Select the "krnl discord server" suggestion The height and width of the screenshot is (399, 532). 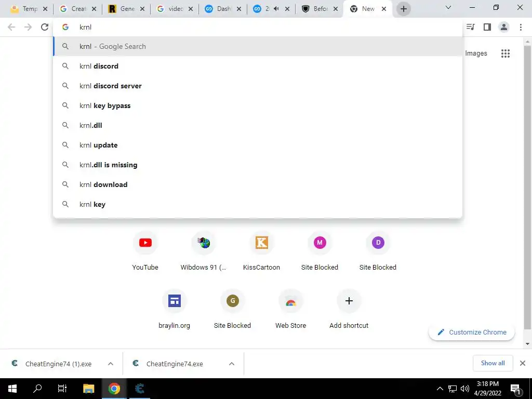point(258,86)
